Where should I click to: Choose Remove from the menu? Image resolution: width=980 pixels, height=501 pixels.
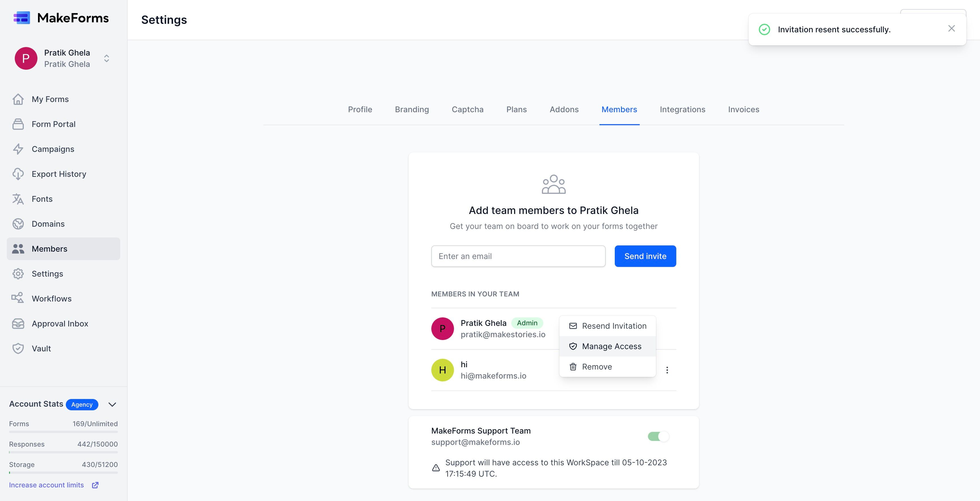(x=608, y=367)
